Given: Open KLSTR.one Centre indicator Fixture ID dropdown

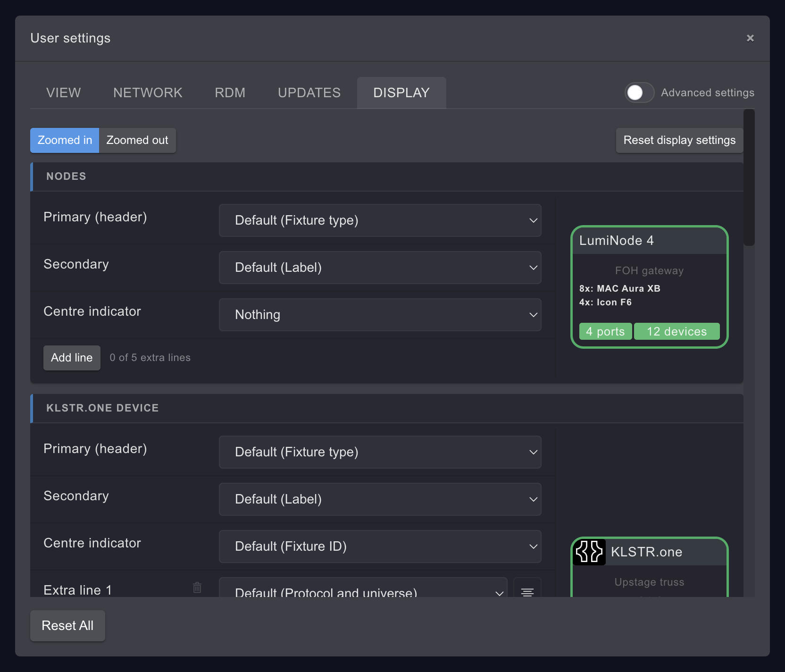Looking at the screenshot, I should (380, 546).
